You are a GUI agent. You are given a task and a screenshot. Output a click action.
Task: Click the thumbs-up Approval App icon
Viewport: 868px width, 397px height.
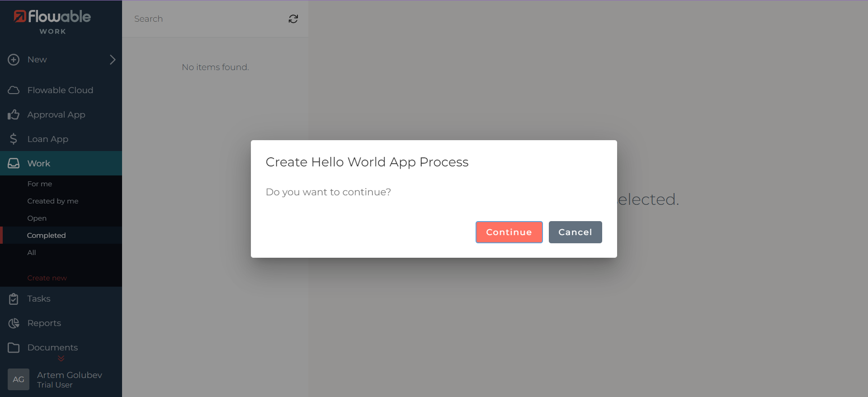(x=14, y=115)
